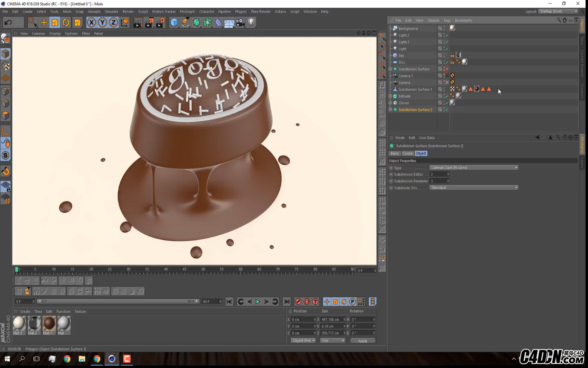Expand the Cloner object tree

(390, 103)
